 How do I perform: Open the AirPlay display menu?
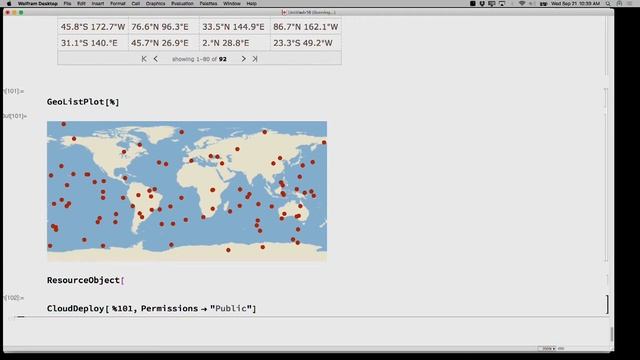502,3
